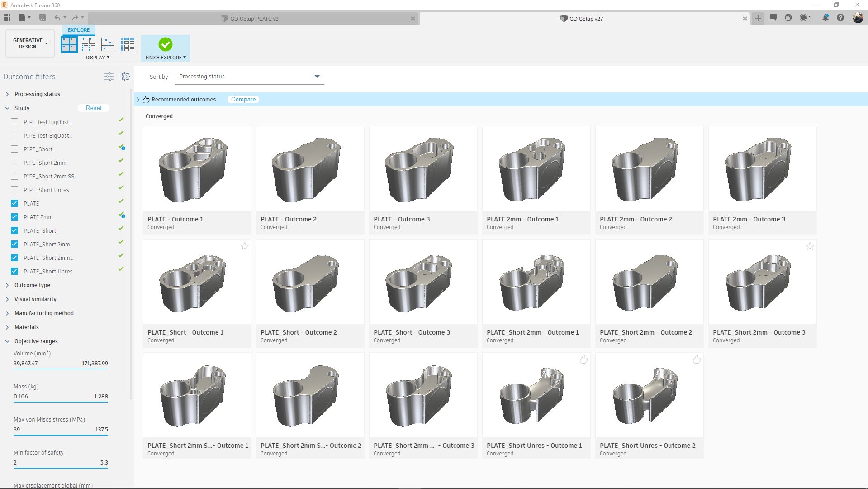Enable the PIPE_Short study checkbox
Image resolution: width=868 pixels, height=489 pixels.
point(14,149)
